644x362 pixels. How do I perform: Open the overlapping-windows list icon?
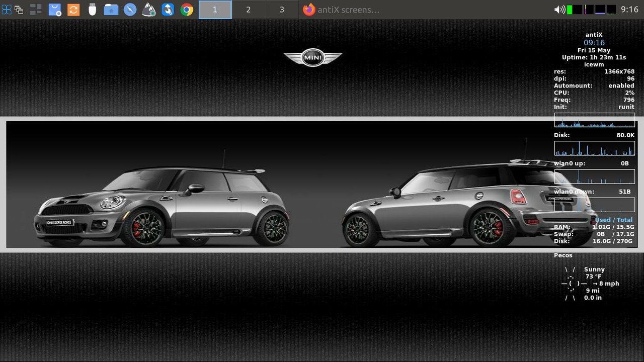[x=19, y=10]
